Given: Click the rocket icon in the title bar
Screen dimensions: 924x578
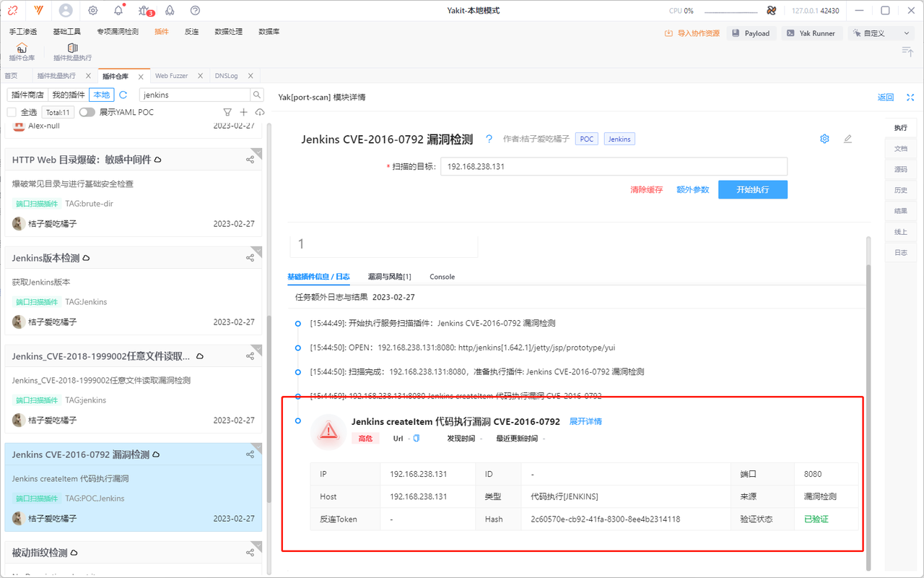Looking at the screenshot, I should 170,11.
